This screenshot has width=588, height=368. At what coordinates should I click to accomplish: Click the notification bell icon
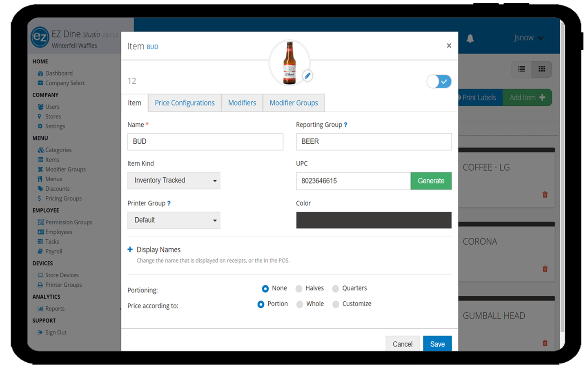click(x=470, y=38)
